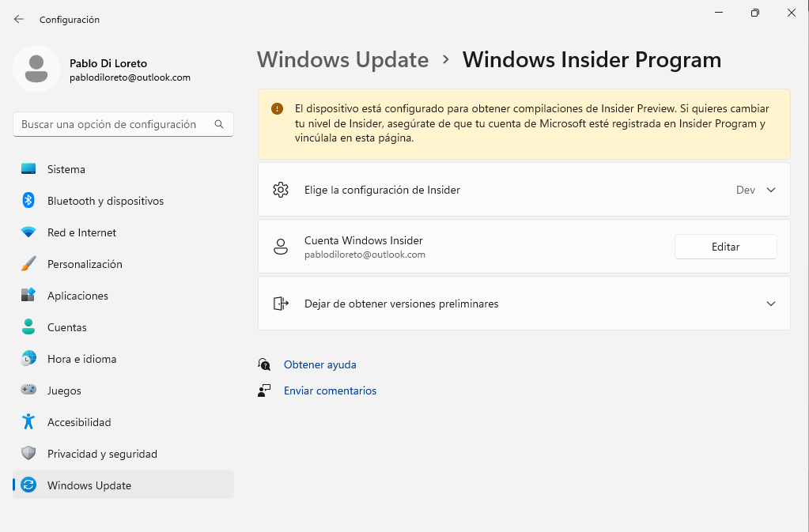Go to Aplicaciones settings
The height and width of the screenshot is (532, 809).
(x=77, y=296)
